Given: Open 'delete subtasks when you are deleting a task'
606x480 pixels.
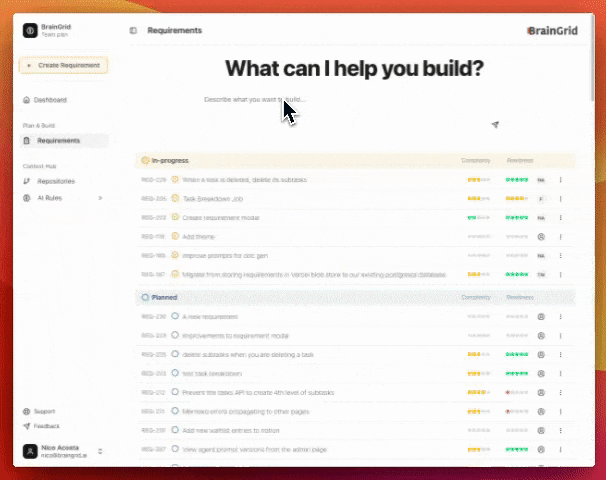Looking at the screenshot, I should click(248, 354).
